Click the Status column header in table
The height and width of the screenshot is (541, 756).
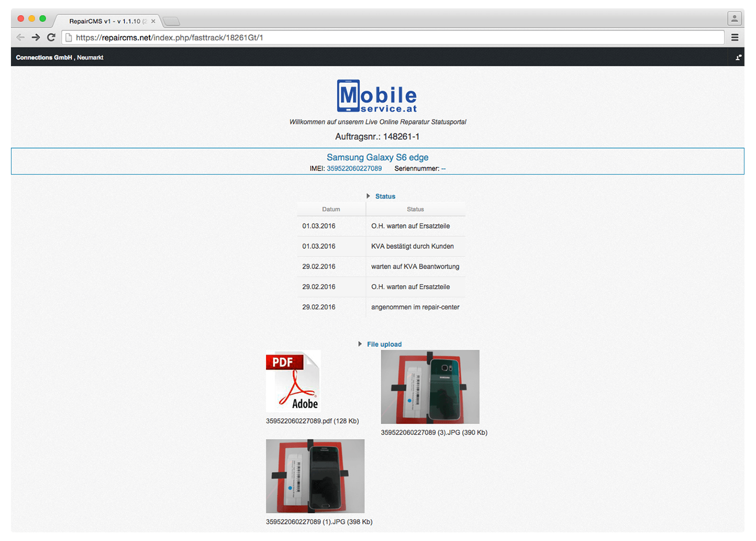tap(415, 209)
